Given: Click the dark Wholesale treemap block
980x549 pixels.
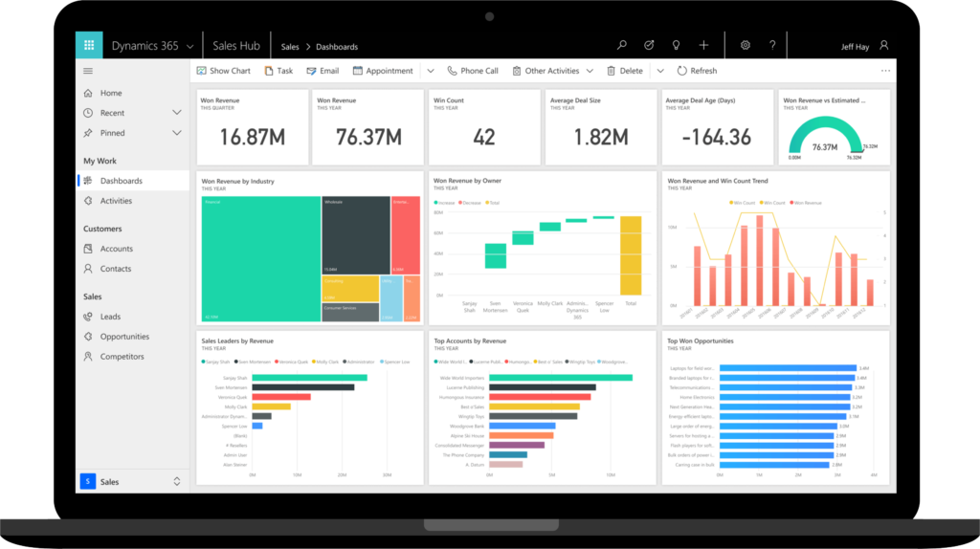Looking at the screenshot, I should tap(356, 235).
